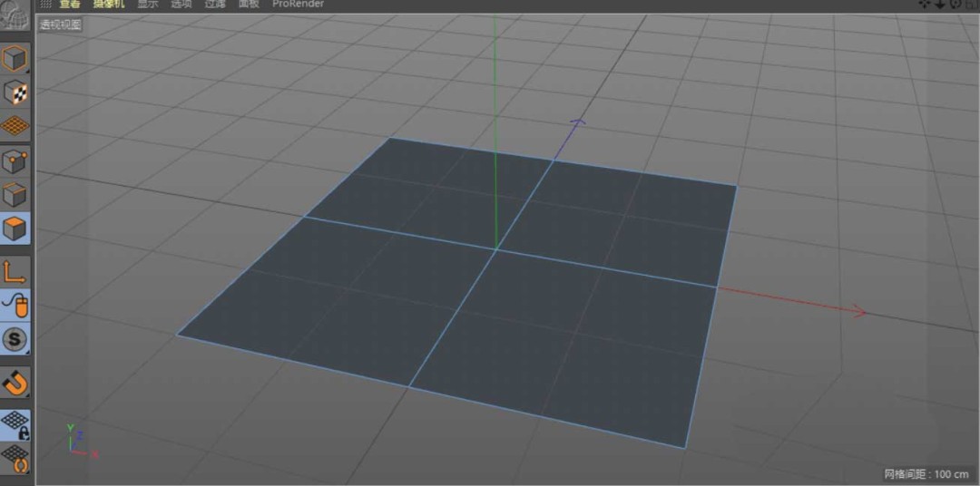Activate the orange Workplane mode icon
This screenshot has width=980, height=486.
[15, 125]
